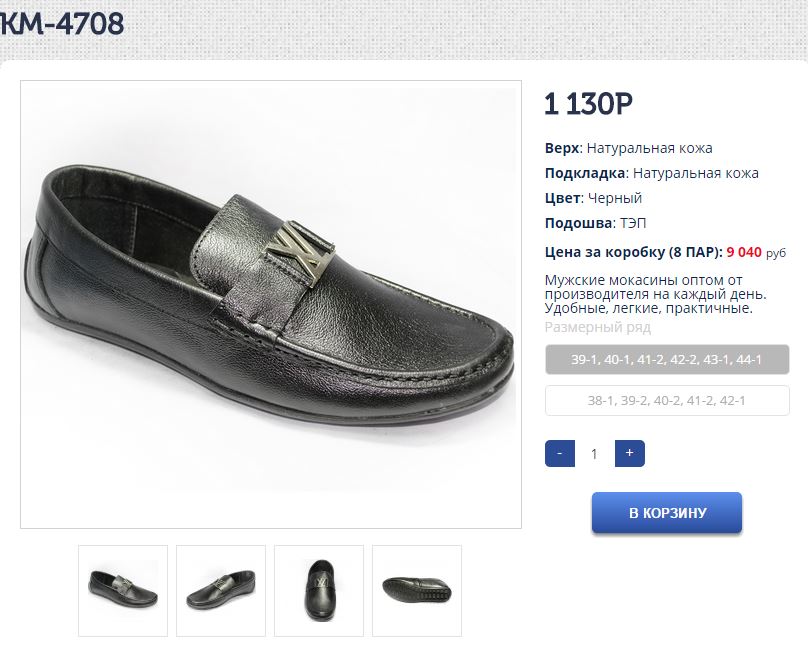Click the 1 130Р price
The image size is (808, 645).
click(589, 104)
